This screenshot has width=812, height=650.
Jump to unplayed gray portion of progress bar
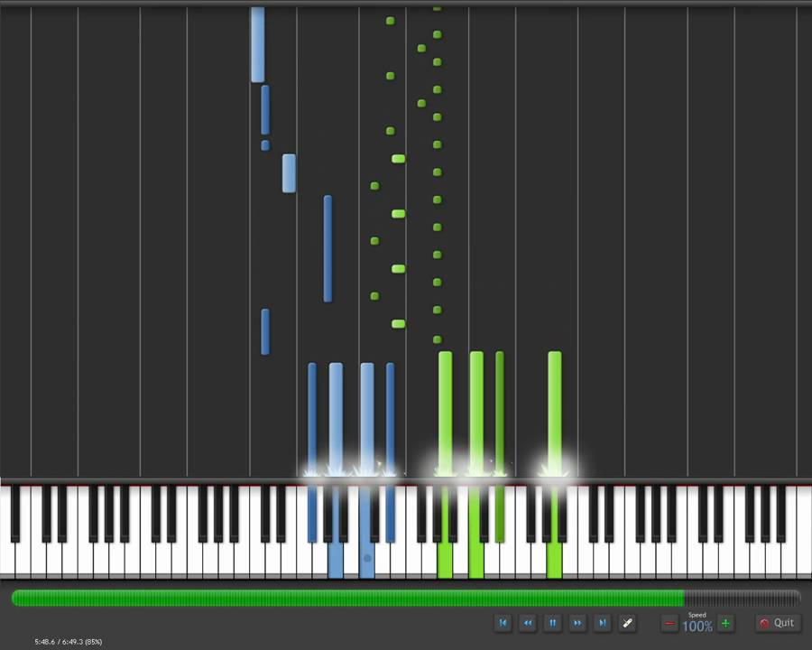(743, 599)
